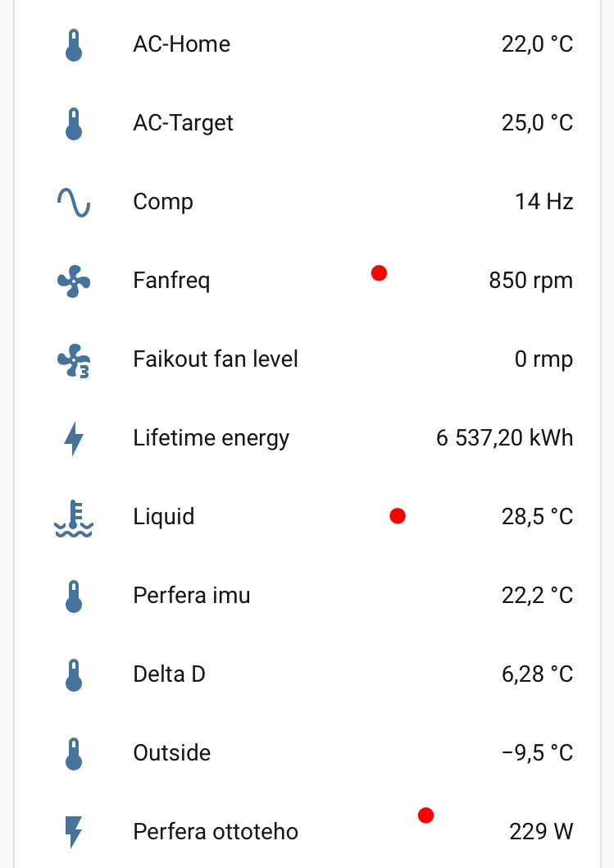Open the Lifetime energy entity label

click(x=211, y=438)
